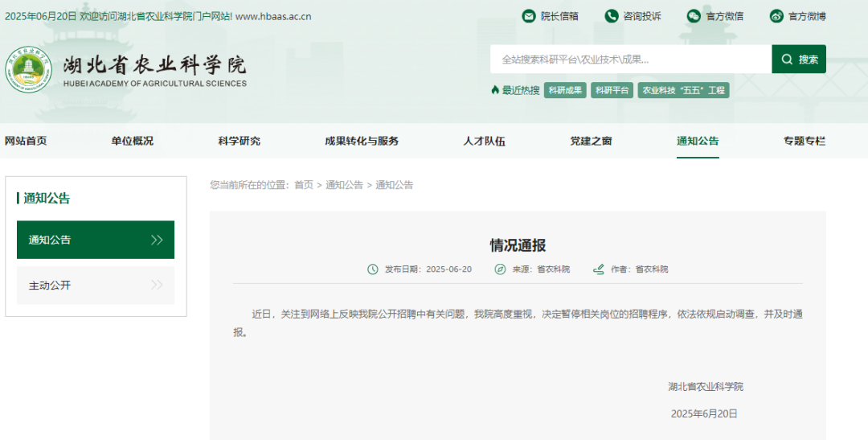This screenshot has height=440, width=868.
Task: Focus the 全站搜索 search input field
Action: 631,60
